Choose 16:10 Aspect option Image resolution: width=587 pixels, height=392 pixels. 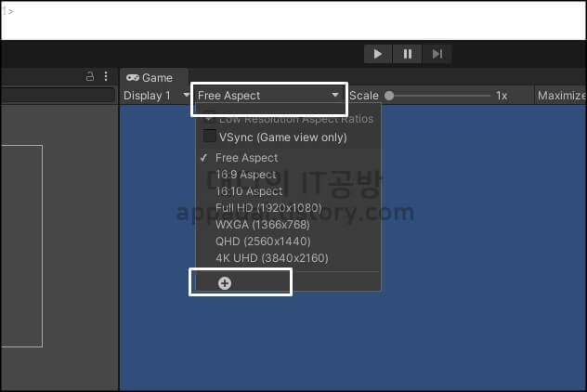pyautogui.click(x=288, y=191)
